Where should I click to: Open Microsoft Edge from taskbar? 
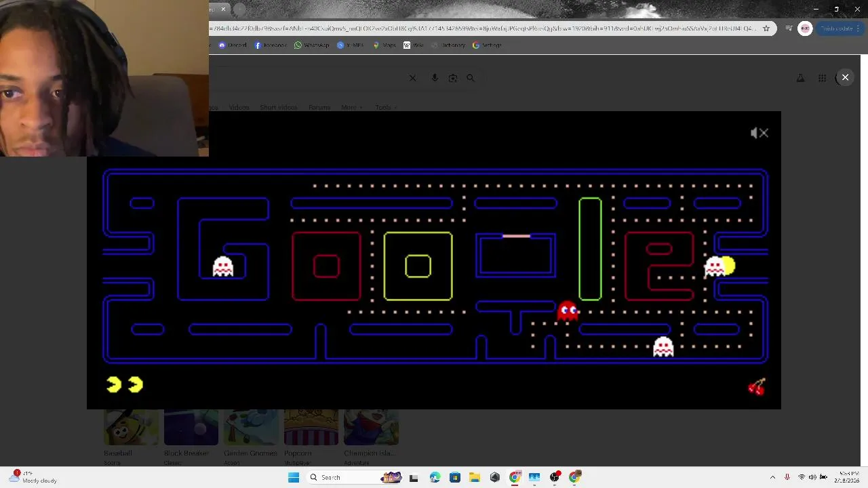(435, 477)
